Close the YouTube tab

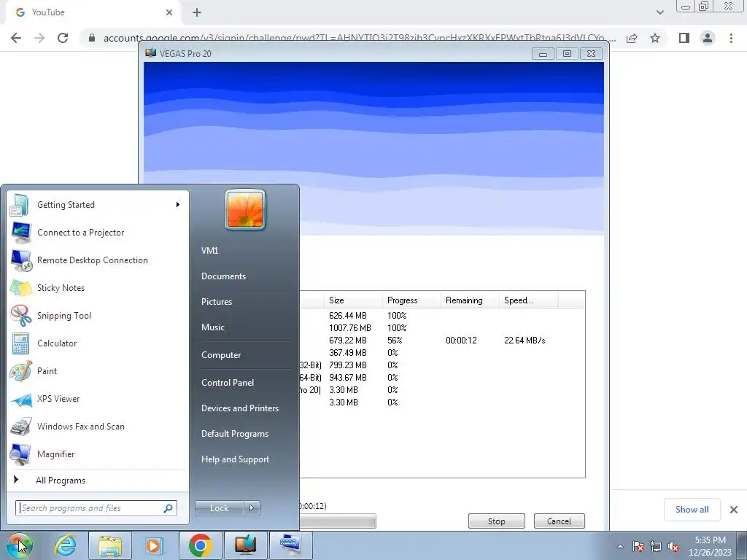[x=169, y=12]
